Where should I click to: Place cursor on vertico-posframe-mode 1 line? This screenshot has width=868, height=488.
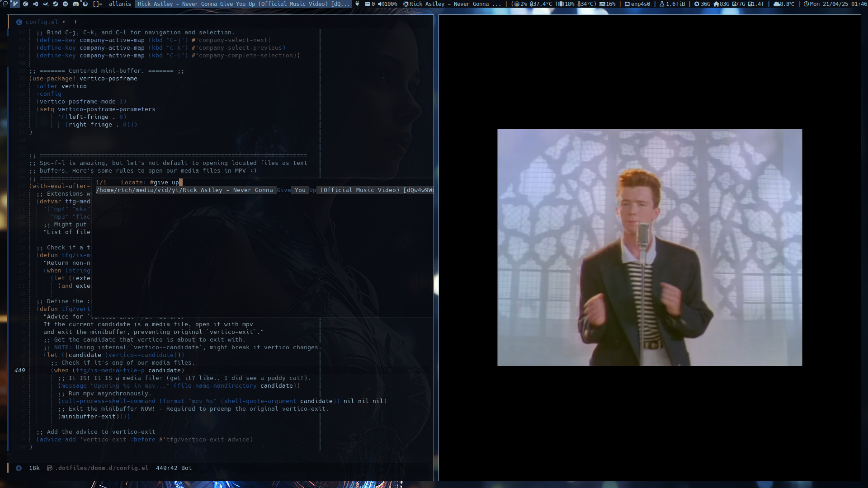pos(81,102)
